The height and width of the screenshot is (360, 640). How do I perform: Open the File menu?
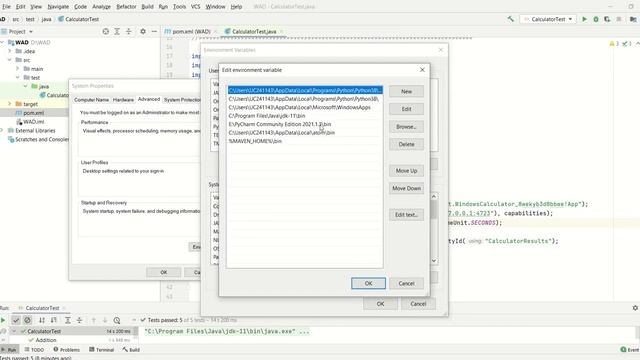(6, 7)
